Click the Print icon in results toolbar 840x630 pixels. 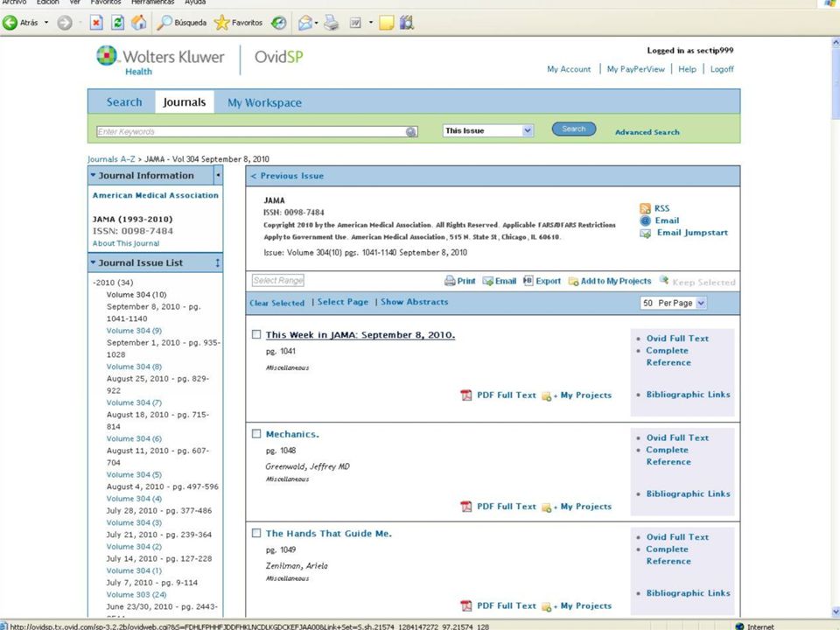450,281
